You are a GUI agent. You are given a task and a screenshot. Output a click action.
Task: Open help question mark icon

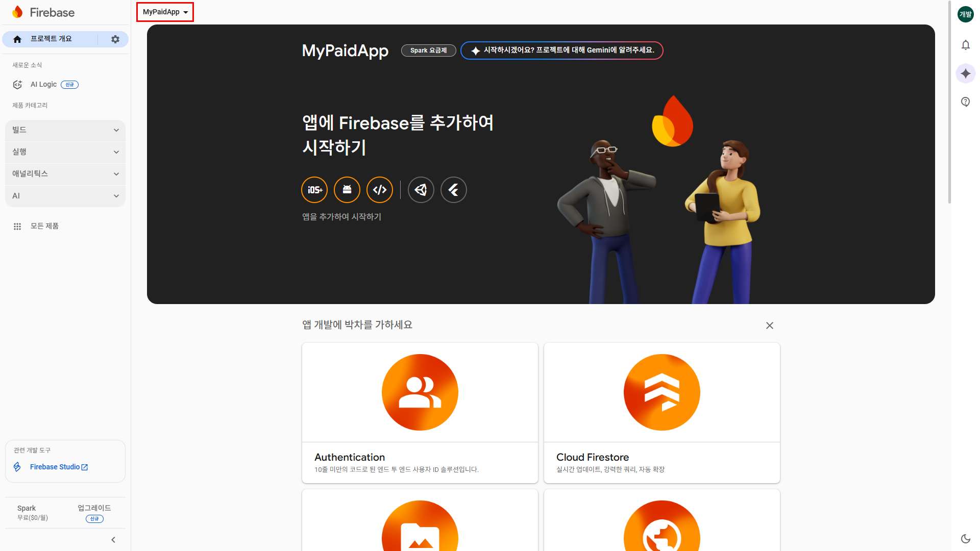pos(965,102)
